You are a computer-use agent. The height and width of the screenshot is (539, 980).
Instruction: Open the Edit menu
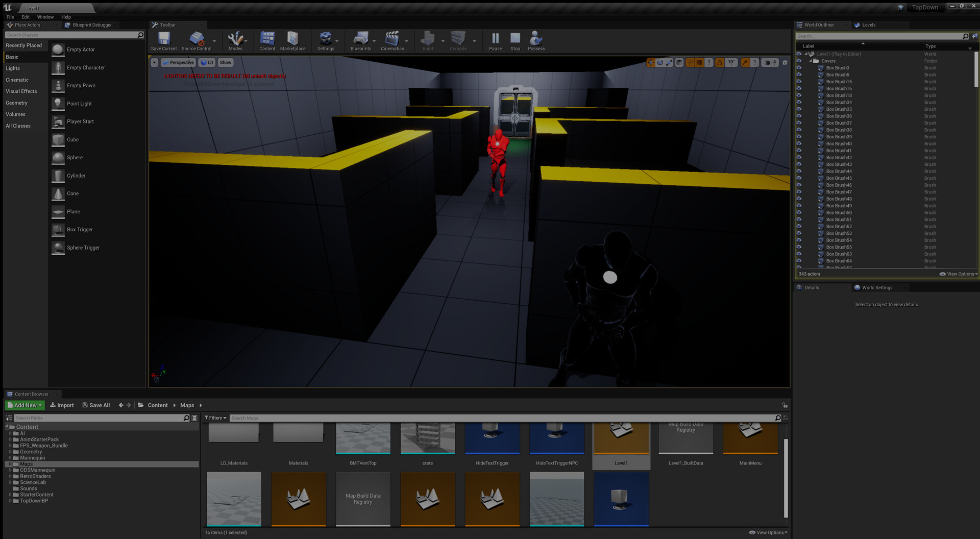click(26, 17)
